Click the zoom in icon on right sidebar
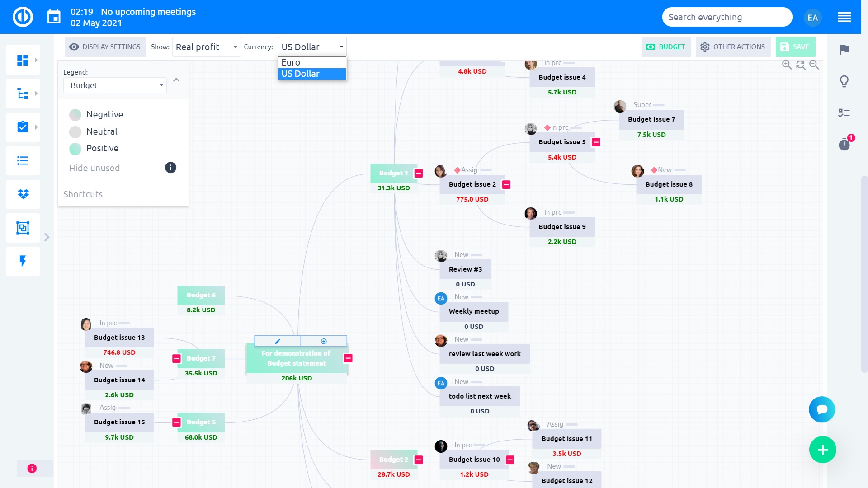Image resolution: width=868 pixels, height=488 pixels. tap(787, 66)
